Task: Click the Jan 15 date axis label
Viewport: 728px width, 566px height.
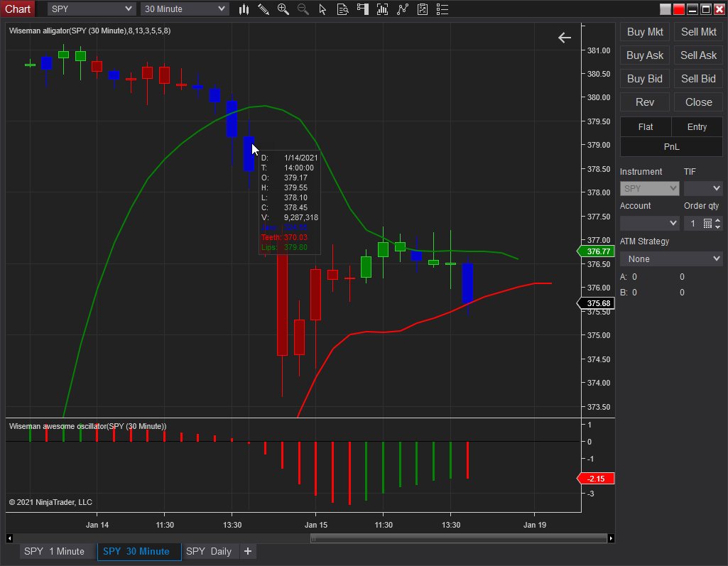Action: (316, 525)
